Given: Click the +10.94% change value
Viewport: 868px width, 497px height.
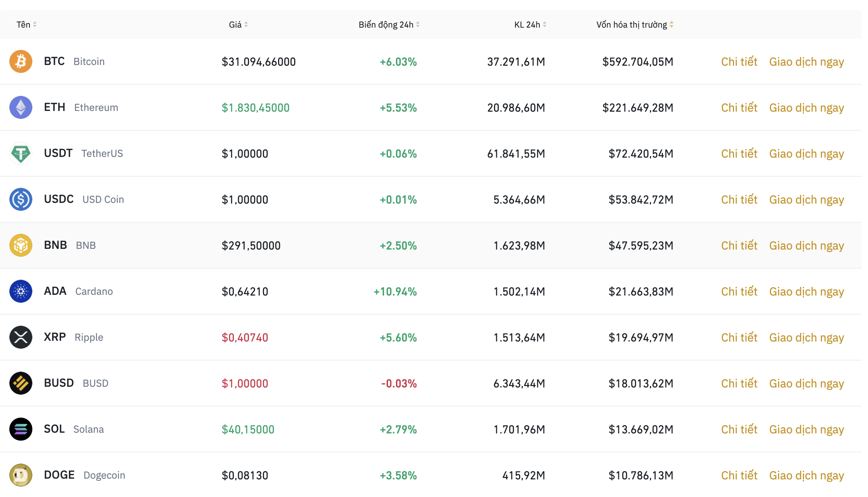Looking at the screenshot, I should 395,292.
